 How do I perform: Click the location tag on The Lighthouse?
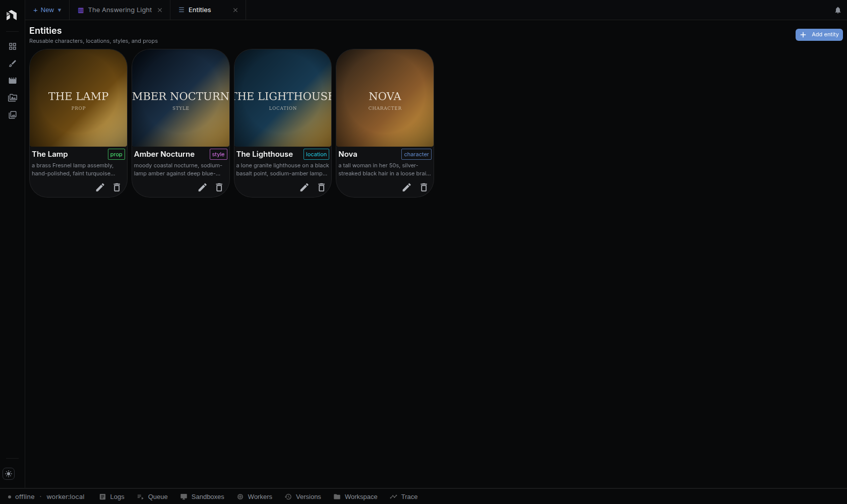(316, 154)
